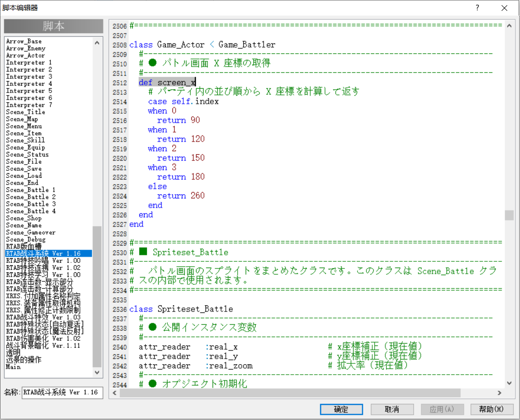Screen dimensions: 520x420
Task: Select the Scene_Equip script
Action: 49,147
